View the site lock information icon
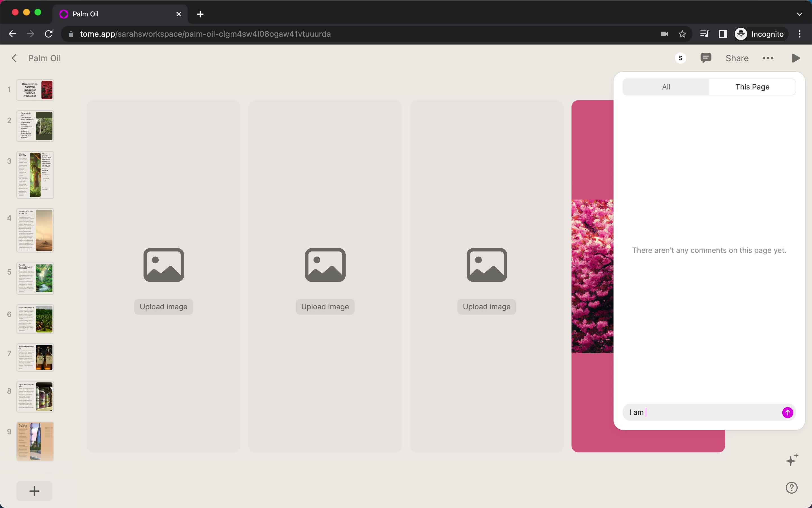The height and width of the screenshot is (508, 812). click(x=71, y=34)
